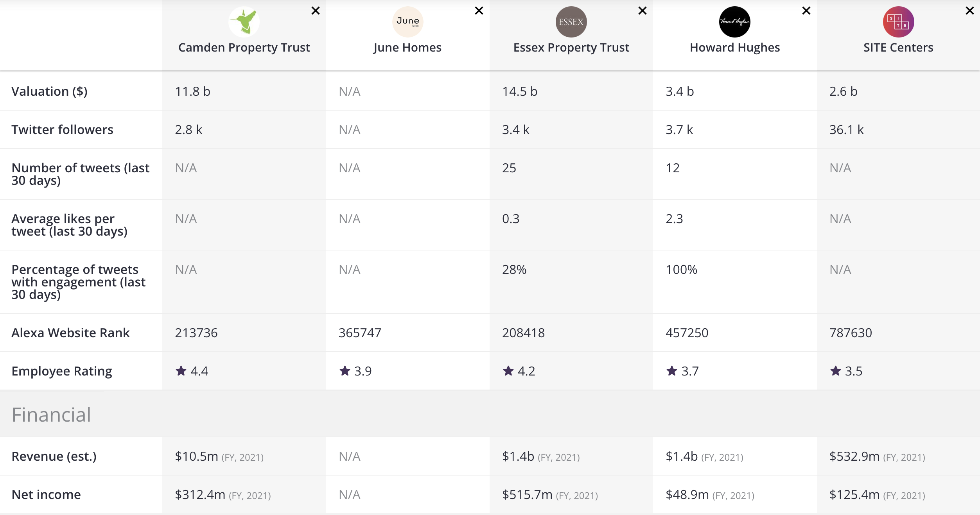Click the SITE Centers logo
The width and height of the screenshot is (980, 515).
(898, 22)
